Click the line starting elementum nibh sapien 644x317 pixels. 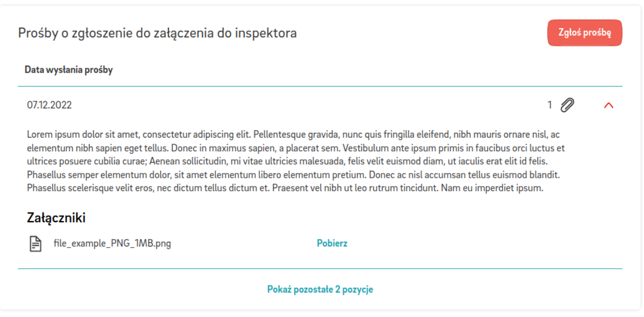coord(97,147)
